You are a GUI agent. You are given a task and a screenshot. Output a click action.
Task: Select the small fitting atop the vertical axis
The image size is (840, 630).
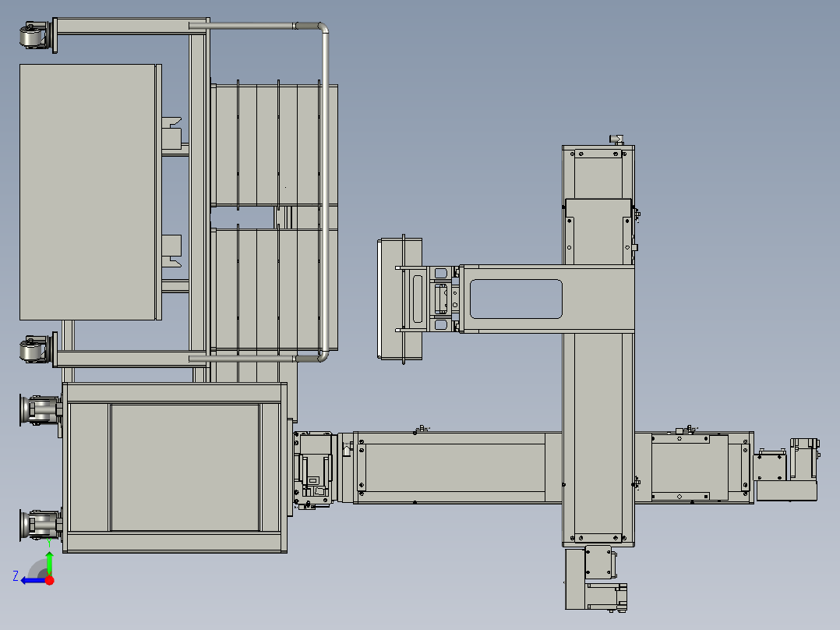(x=616, y=140)
